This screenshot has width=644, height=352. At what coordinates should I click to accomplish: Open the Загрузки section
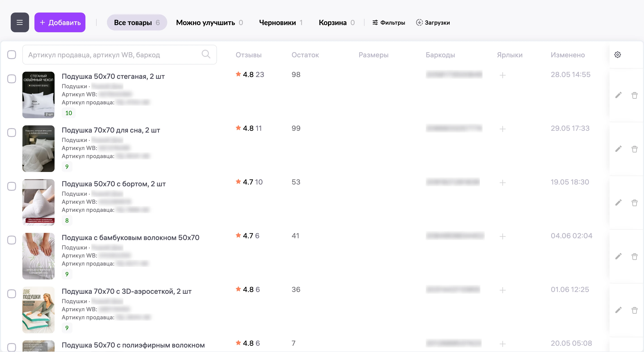pyautogui.click(x=433, y=23)
